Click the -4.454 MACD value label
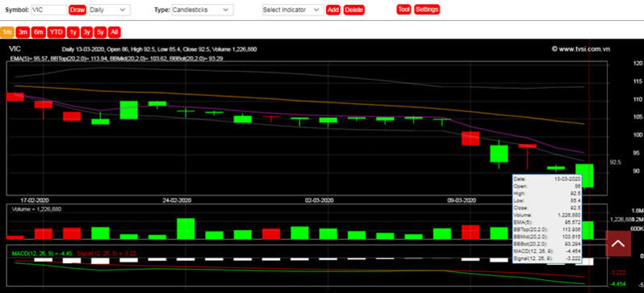644x293 pixels. coord(617,284)
